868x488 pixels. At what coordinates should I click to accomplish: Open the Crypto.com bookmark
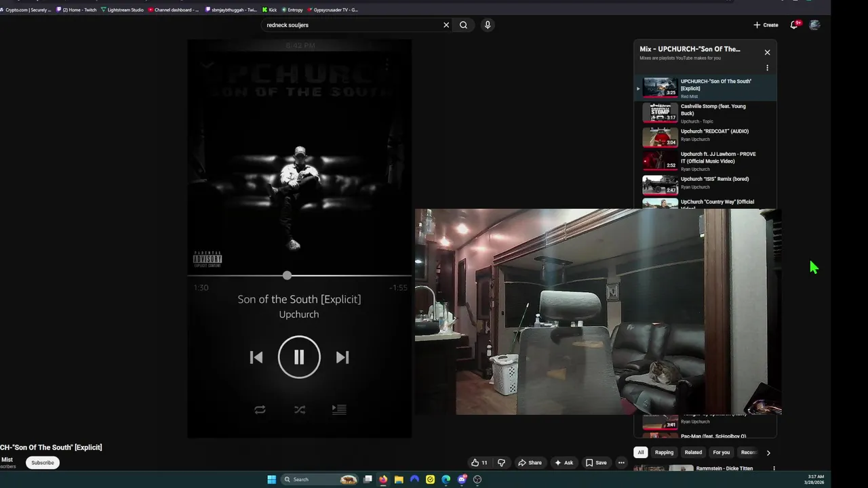[27, 9]
